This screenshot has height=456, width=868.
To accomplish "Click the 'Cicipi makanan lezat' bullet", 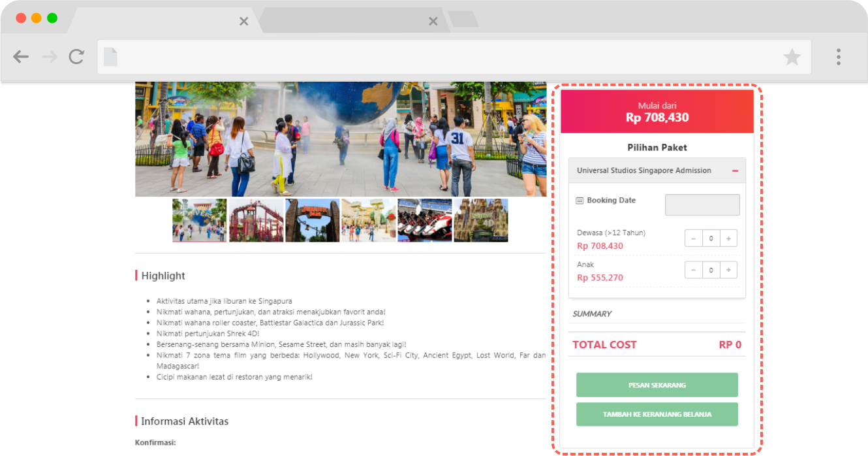I will tap(234, 377).
